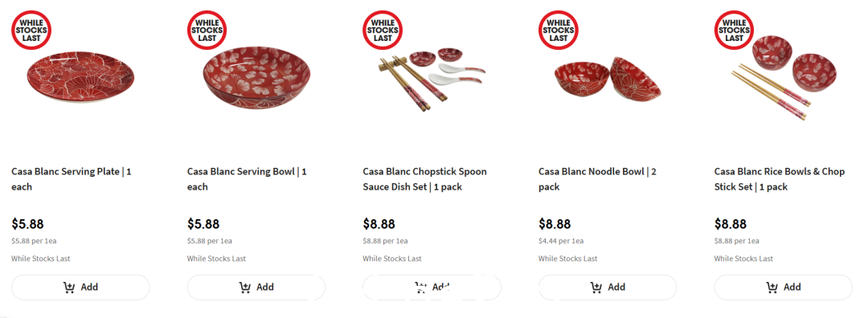This screenshot has width=868, height=318.
Task: Open Casa Blanc Rice Bowls & Chop Stick Set title
Action: click(780, 179)
